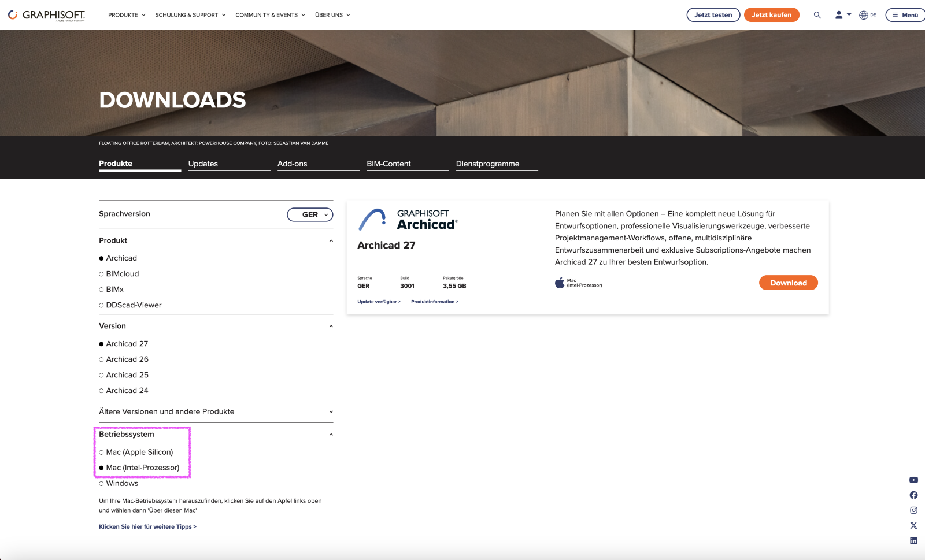Collapse the Betriebssystem filter section
Screen dimensions: 925x560
(x=331, y=435)
